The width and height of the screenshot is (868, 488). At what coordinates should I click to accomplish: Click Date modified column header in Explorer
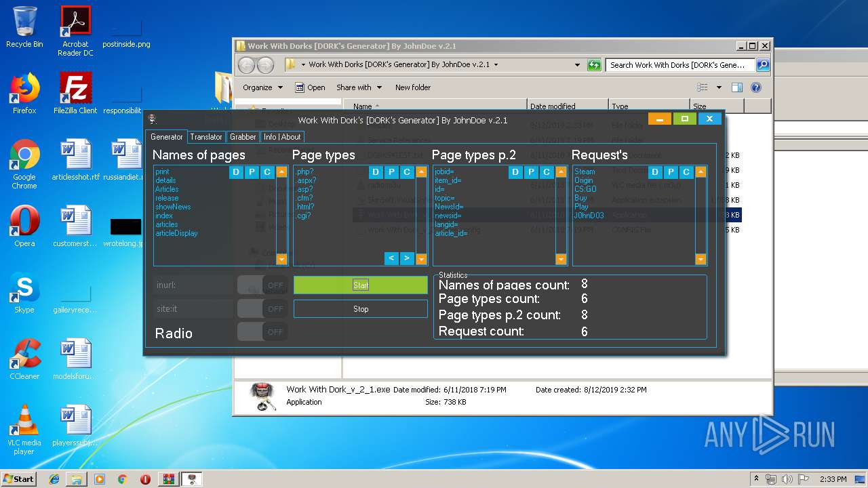[568, 106]
